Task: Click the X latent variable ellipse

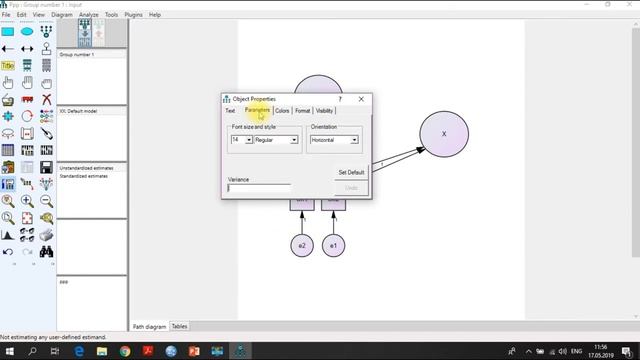Action: [444, 134]
